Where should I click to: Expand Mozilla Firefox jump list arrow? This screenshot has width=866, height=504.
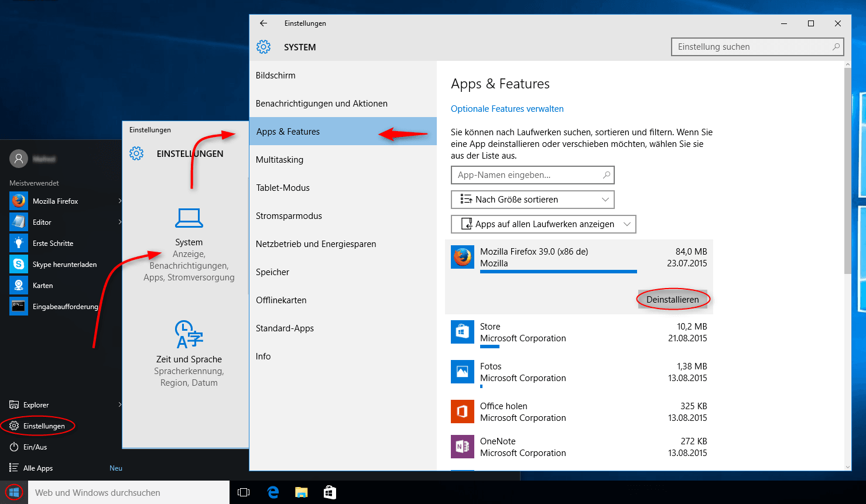tap(119, 201)
